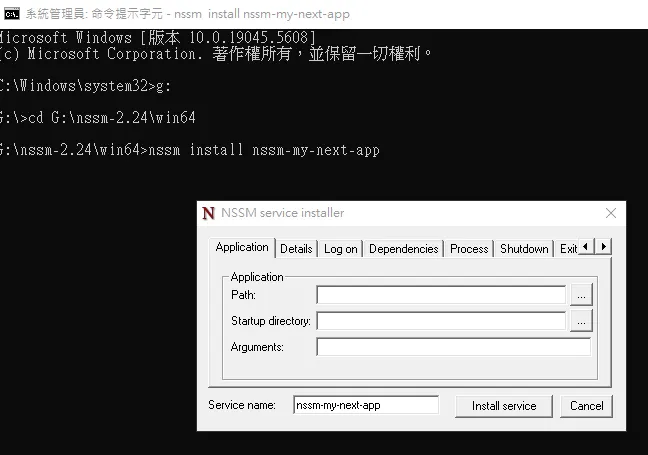Click the Startup directory input field
This screenshot has height=455, width=648.
441,321
